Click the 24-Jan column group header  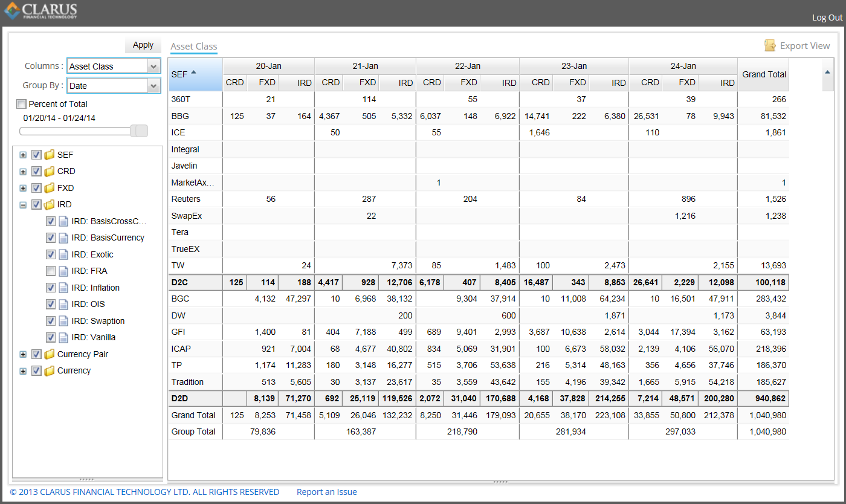tap(683, 66)
